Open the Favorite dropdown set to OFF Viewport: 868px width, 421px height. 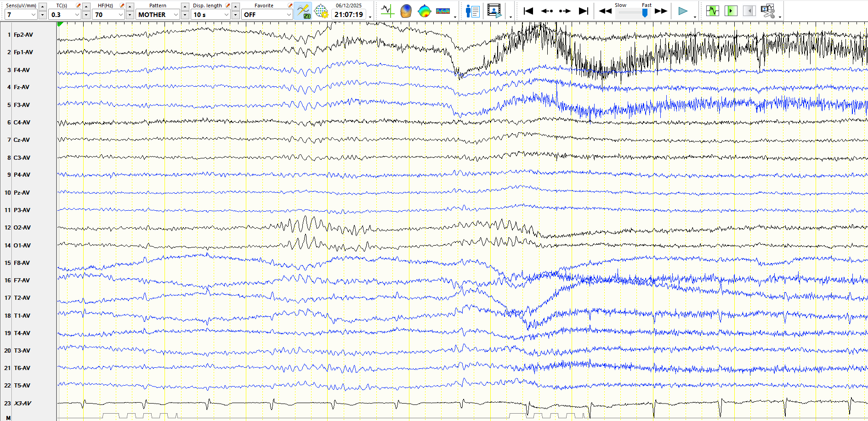click(x=289, y=15)
